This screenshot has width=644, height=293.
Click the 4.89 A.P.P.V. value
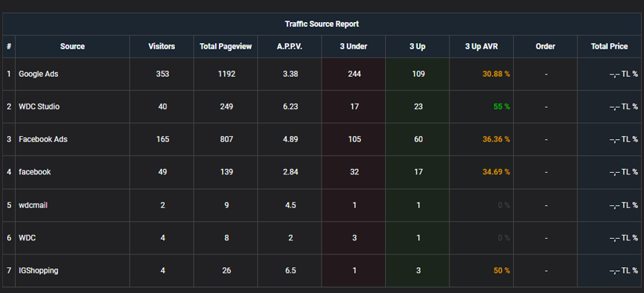pos(290,140)
